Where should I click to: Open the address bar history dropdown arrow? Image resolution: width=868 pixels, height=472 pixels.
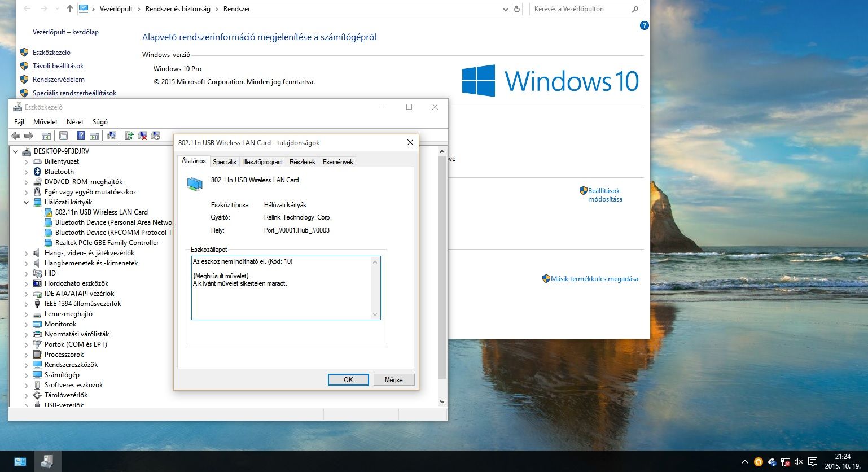point(505,9)
